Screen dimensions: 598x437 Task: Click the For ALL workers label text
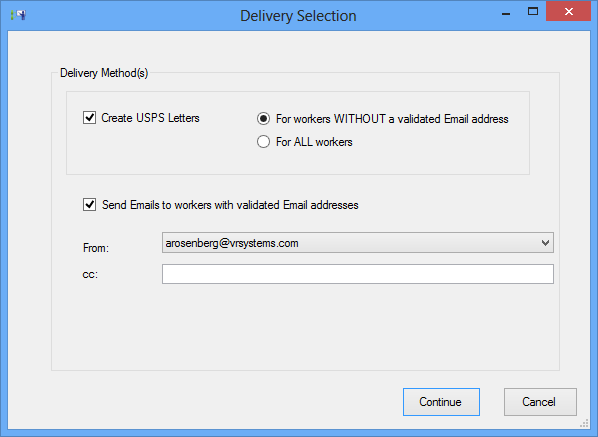314,142
